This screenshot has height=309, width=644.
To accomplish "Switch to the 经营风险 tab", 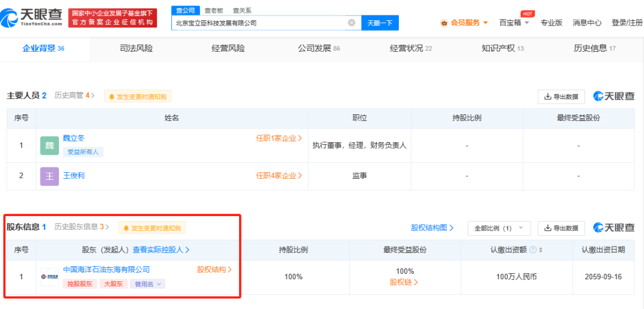I will click(228, 48).
